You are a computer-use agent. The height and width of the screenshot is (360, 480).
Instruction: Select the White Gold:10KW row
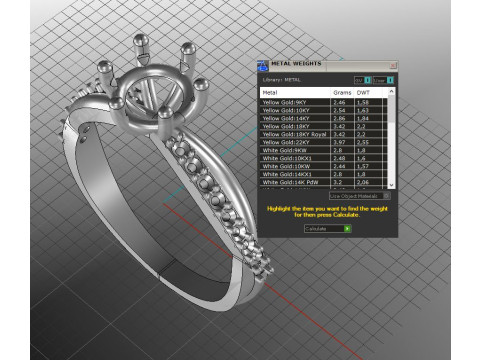click(324, 166)
